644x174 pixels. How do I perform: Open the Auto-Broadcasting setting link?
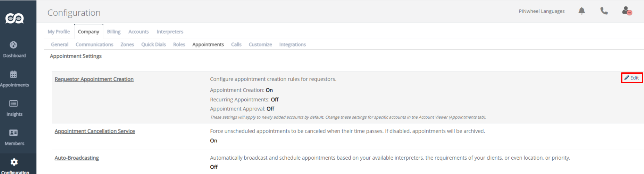tap(77, 158)
